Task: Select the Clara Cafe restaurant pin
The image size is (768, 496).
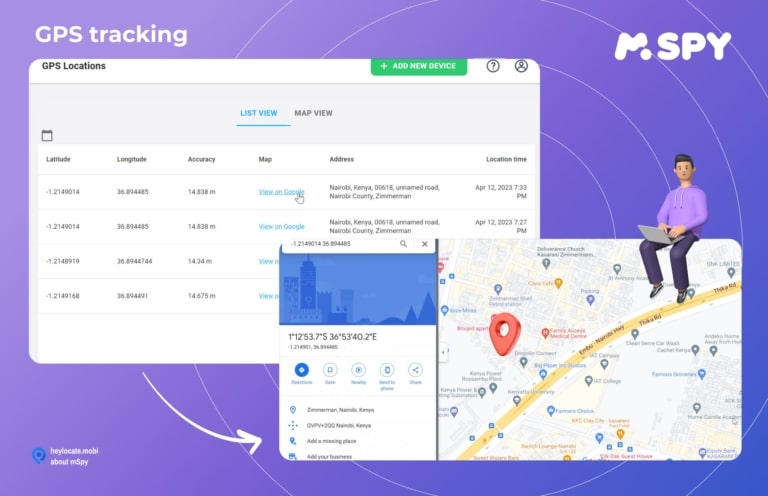Action: (x=558, y=283)
